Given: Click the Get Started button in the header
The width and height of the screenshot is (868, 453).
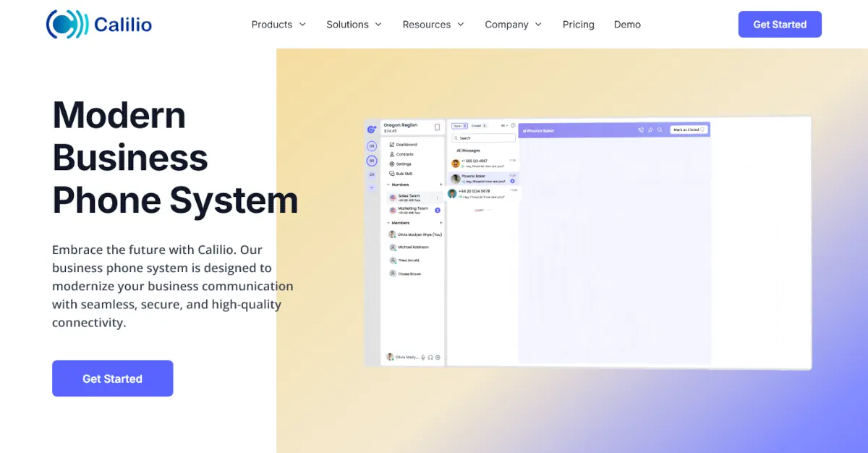Looking at the screenshot, I should [x=780, y=25].
